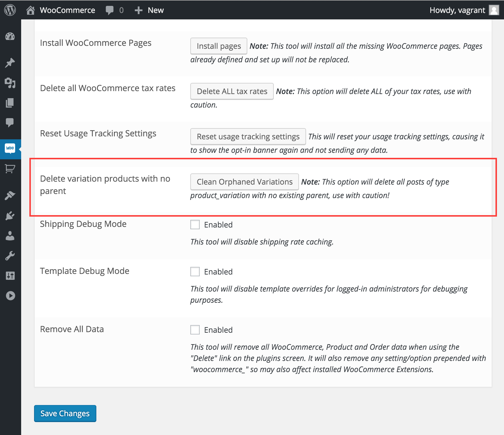Click Clean Orphaned Variations button
The width and height of the screenshot is (504, 435).
245,182
